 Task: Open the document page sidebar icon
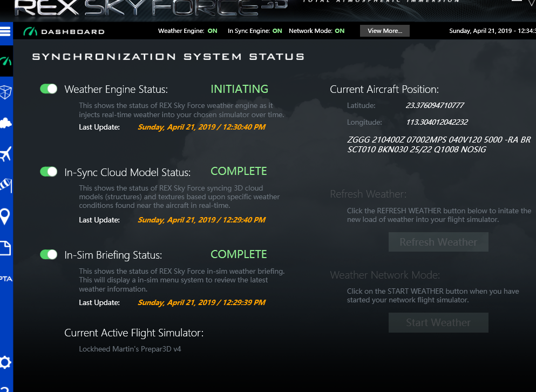click(5, 248)
